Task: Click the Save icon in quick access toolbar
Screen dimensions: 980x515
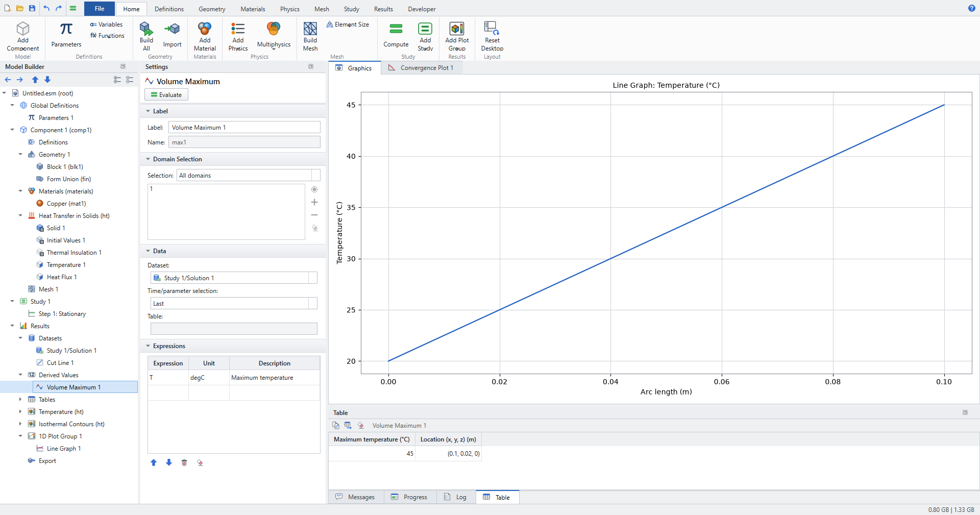Action: point(32,8)
